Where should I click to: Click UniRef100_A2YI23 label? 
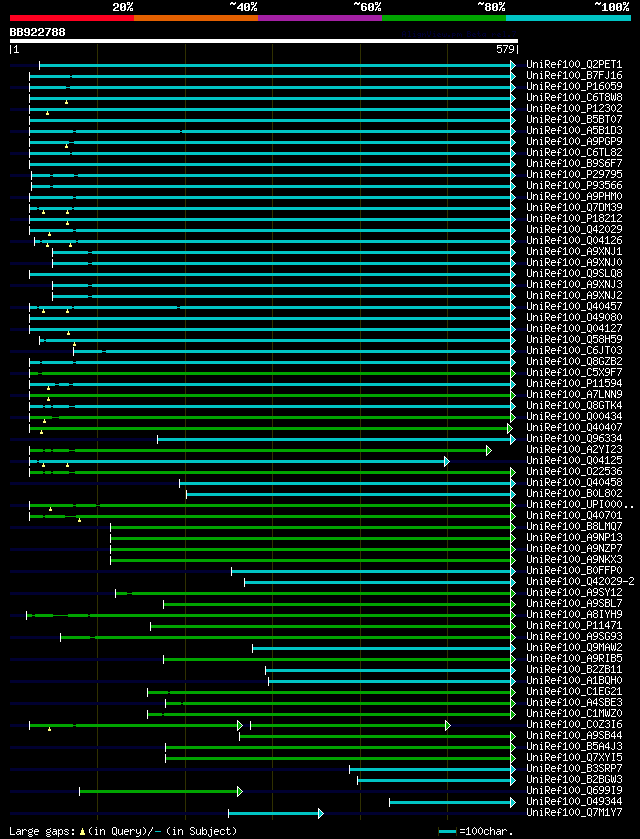[x=574, y=448]
